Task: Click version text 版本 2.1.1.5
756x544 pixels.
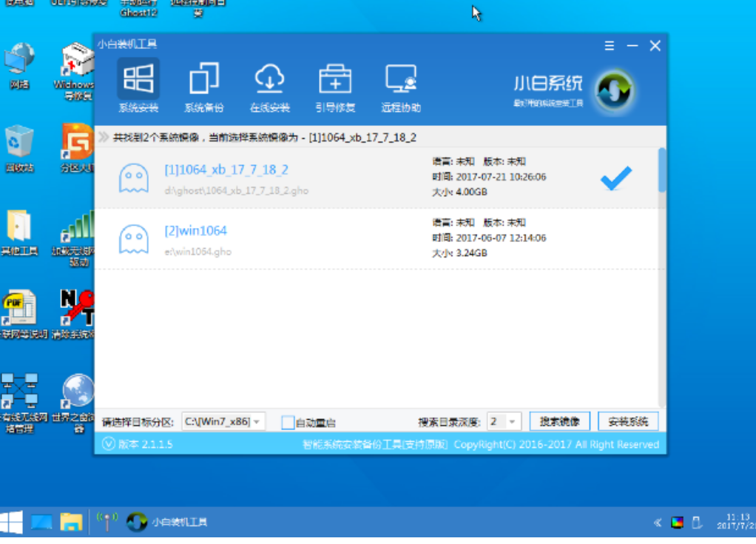Action: tap(145, 444)
